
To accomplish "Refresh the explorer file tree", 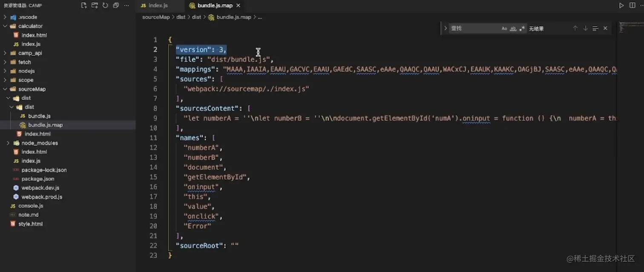I will click(x=105, y=6).
